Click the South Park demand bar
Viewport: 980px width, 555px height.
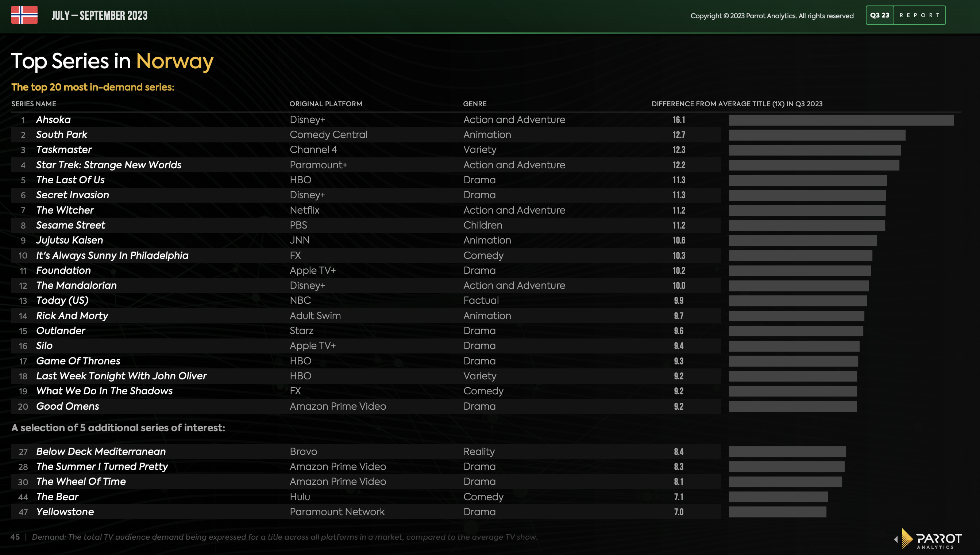(x=817, y=135)
